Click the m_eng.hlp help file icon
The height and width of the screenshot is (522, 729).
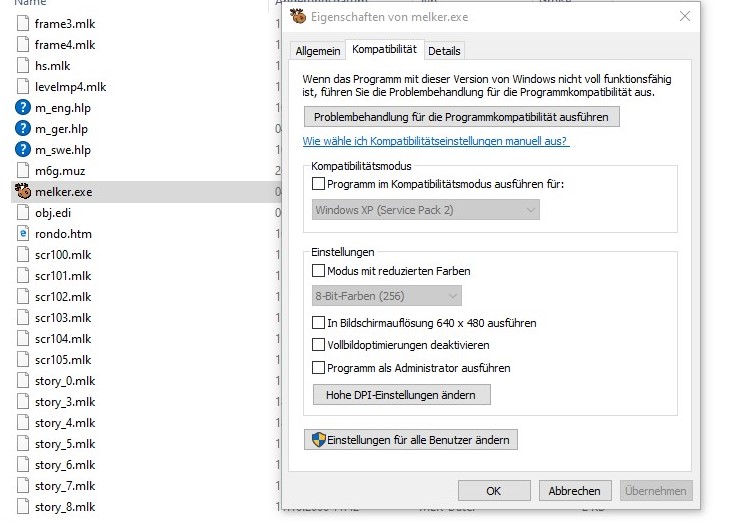(23, 107)
